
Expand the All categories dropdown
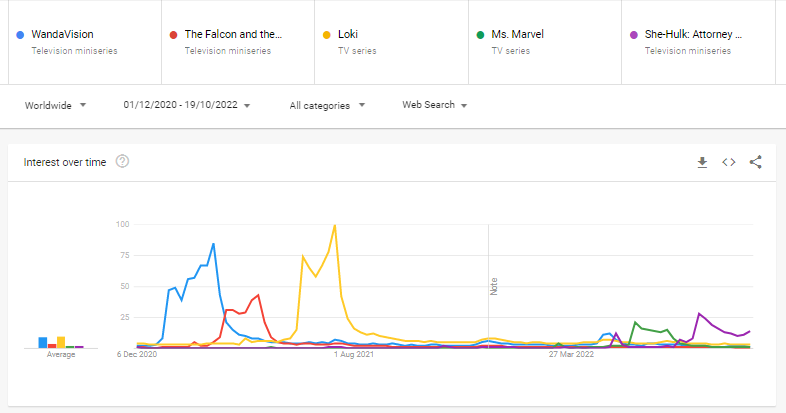(327, 105)
